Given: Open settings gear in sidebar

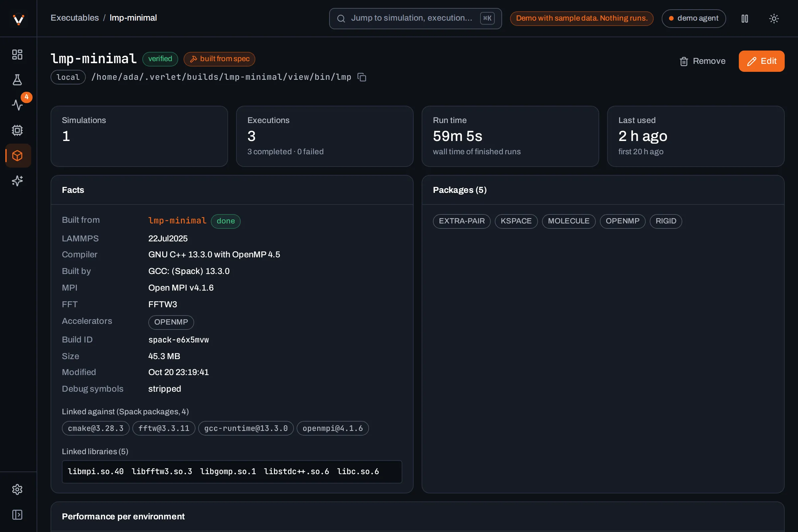Looking at the screenshot, I should (x=17, y=489).
